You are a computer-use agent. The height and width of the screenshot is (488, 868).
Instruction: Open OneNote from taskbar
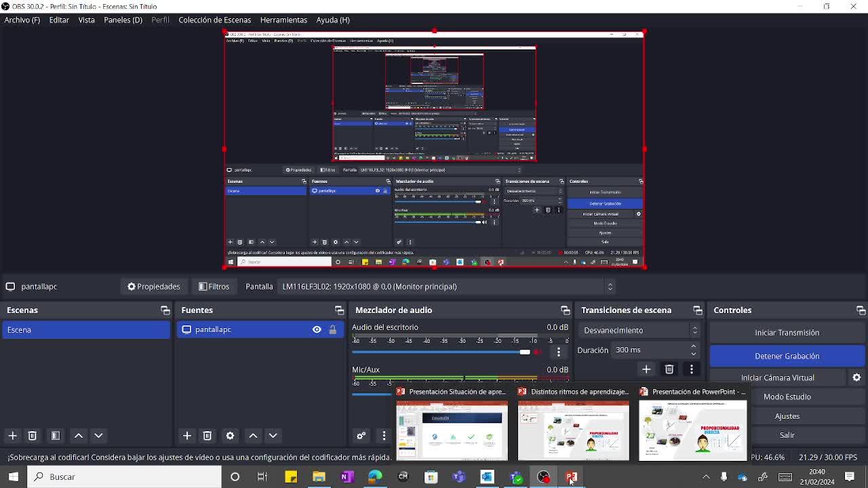click(347, 476)
